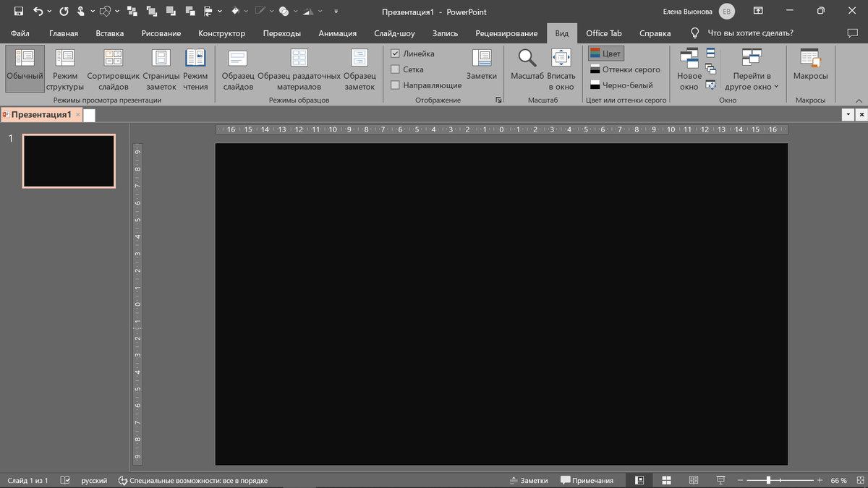The image size is (868, 488).
Task: Switch to Office Tab ribbon tab
Action: [x=604, y=33]
